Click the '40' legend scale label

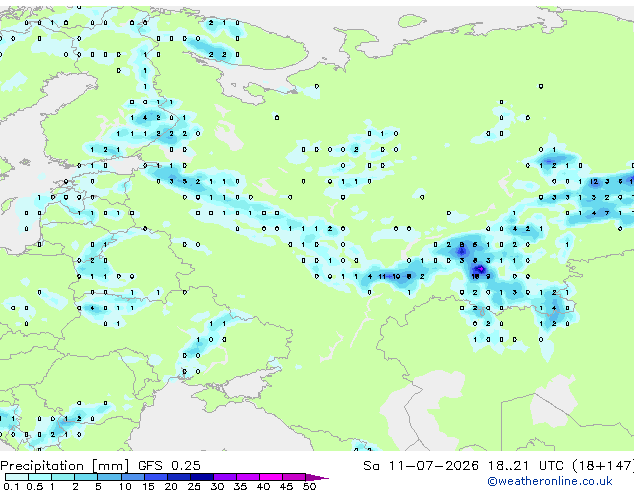click(263, 486)
